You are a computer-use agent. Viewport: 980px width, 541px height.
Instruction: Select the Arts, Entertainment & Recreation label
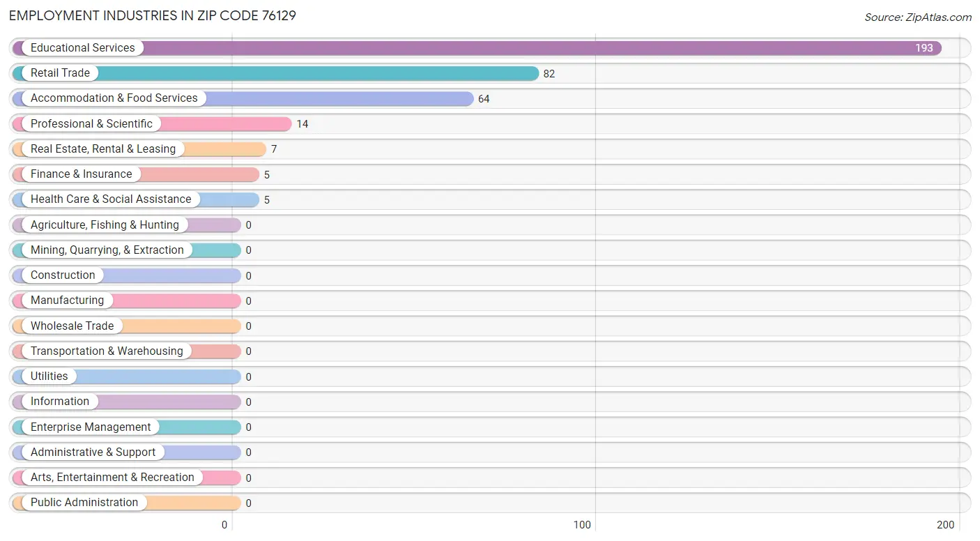(112, 478)
